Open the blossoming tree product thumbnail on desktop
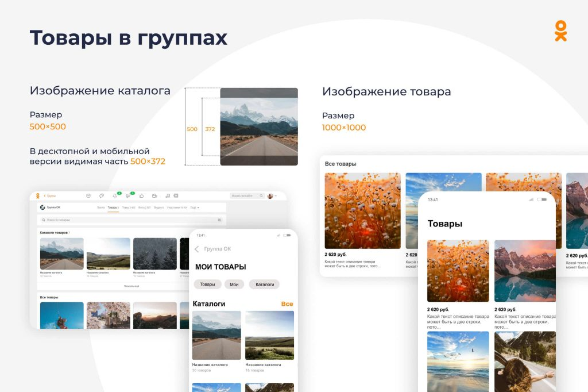This screenshot has width=588, height=392. click(109, 316)
